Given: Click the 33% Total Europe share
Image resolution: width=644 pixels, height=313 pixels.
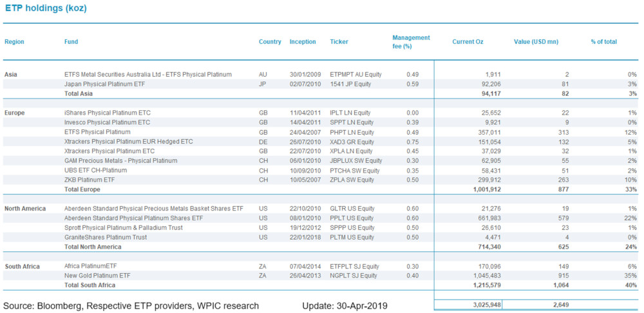Looking at the screenshot, I should (632, 189).
